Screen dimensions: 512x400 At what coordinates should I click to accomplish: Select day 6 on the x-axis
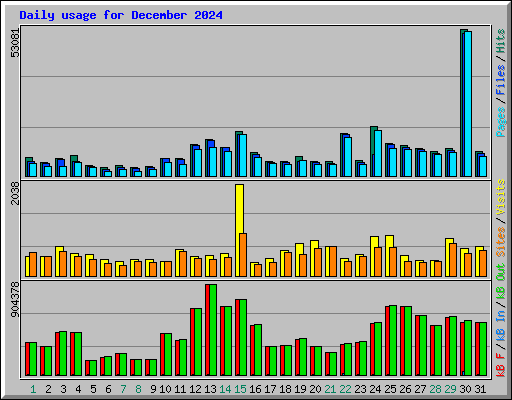[108, 389]
